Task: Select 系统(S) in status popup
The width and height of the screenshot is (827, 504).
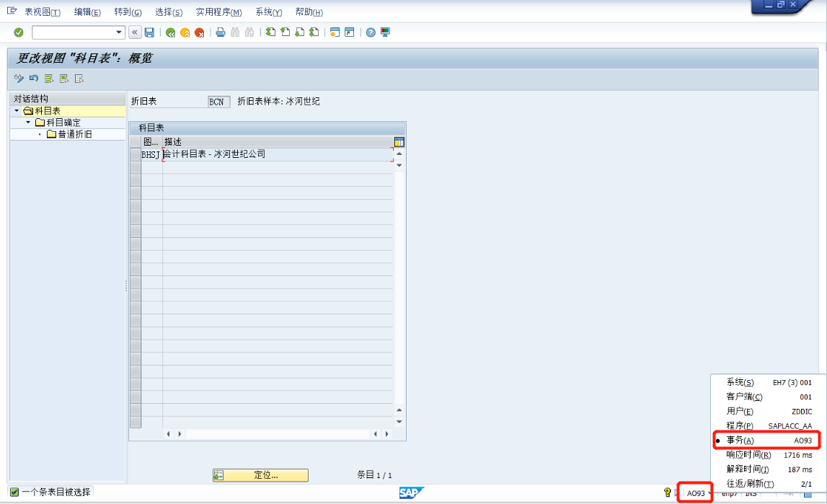Action: point(769,382)
